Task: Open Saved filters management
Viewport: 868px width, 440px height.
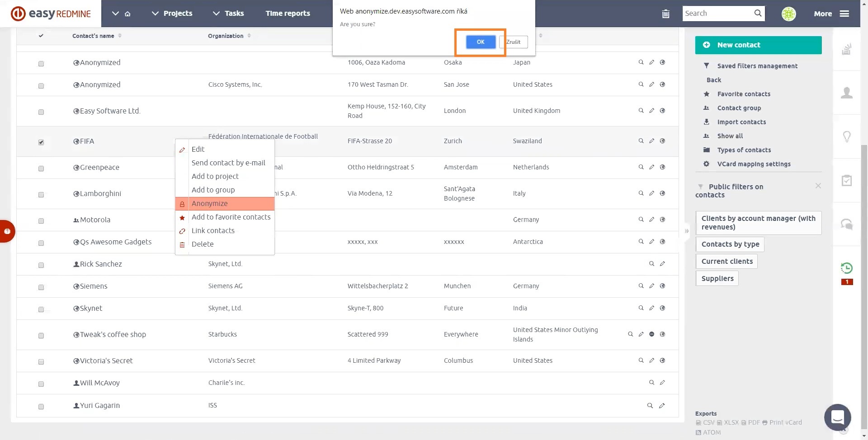Action: pyautogui.click(x=757, y=66)
